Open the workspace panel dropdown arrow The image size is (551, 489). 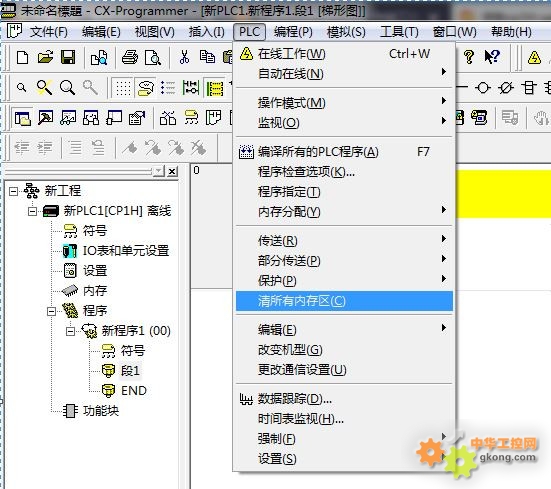tap(159, 171)
